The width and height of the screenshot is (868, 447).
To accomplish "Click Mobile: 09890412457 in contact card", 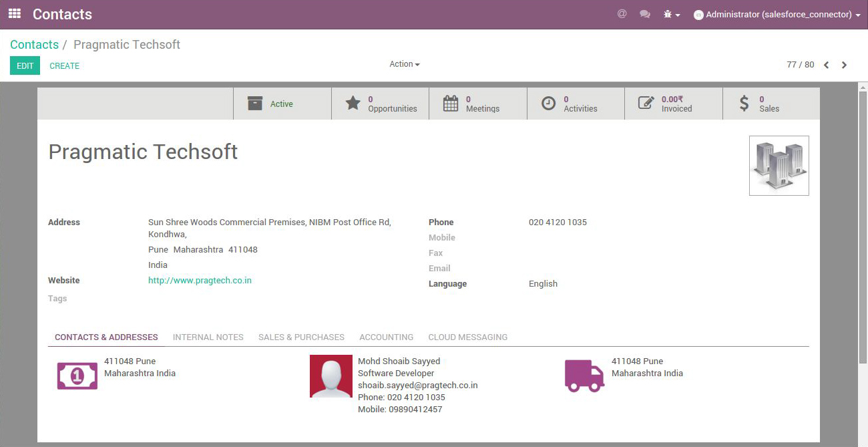I will click(x=400, y=410).
